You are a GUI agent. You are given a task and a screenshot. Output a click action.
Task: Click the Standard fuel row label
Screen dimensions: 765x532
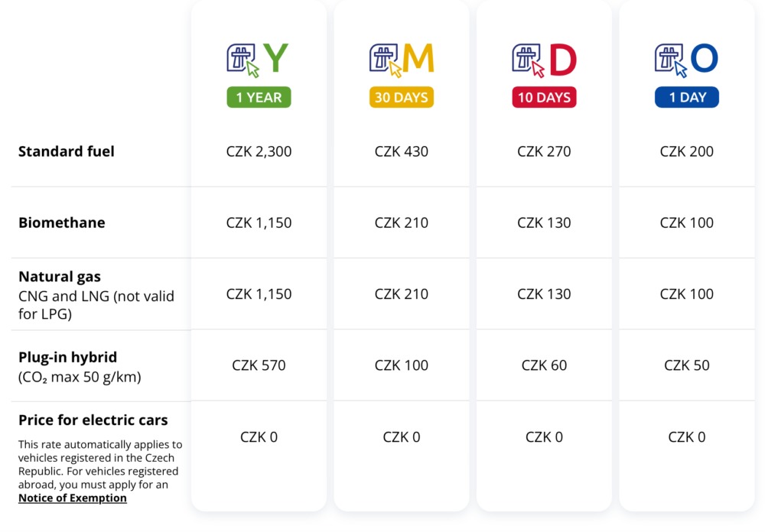67,151
